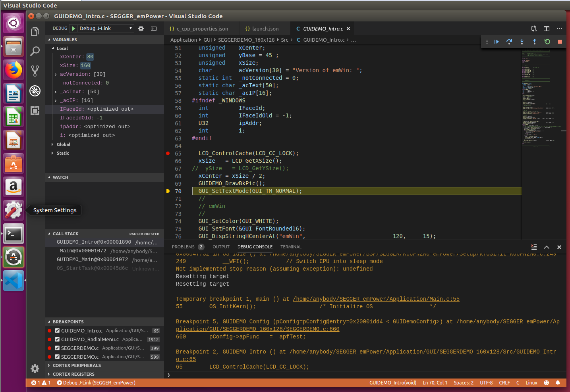Switch to the Terminal panel tab
The image size is (570, 392).
[x=291, y=247]
